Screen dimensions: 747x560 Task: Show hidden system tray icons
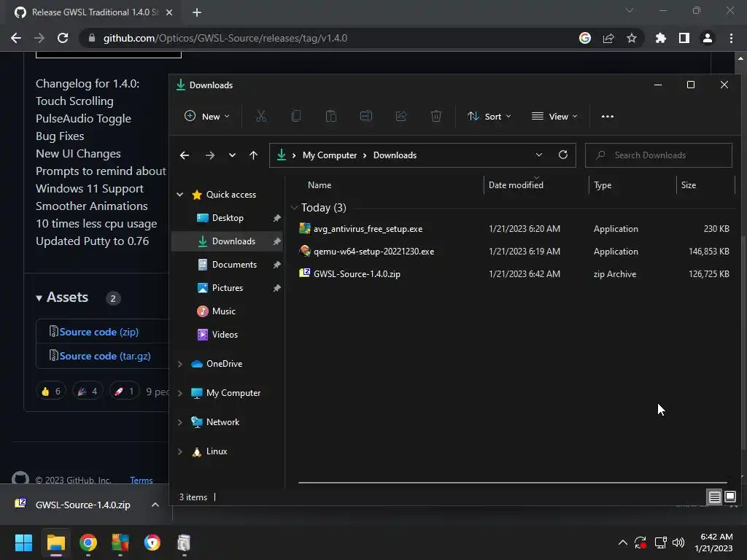point(623,542)
